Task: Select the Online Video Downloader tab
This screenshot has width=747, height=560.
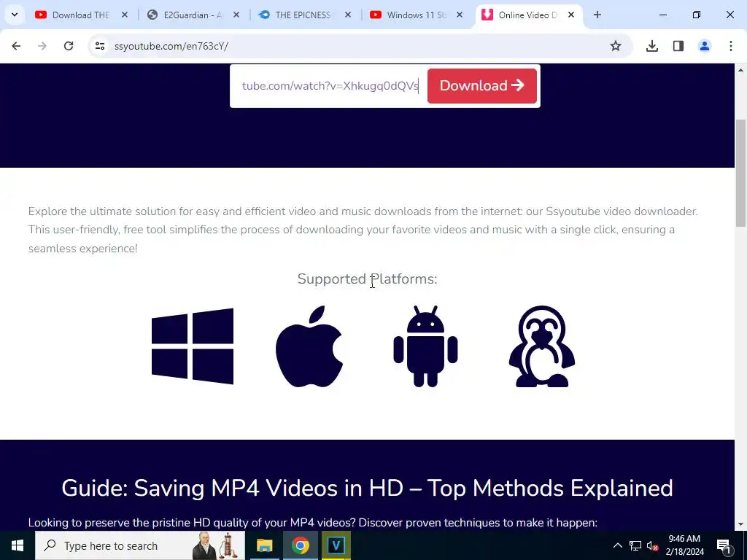Action: pos(527,15)
